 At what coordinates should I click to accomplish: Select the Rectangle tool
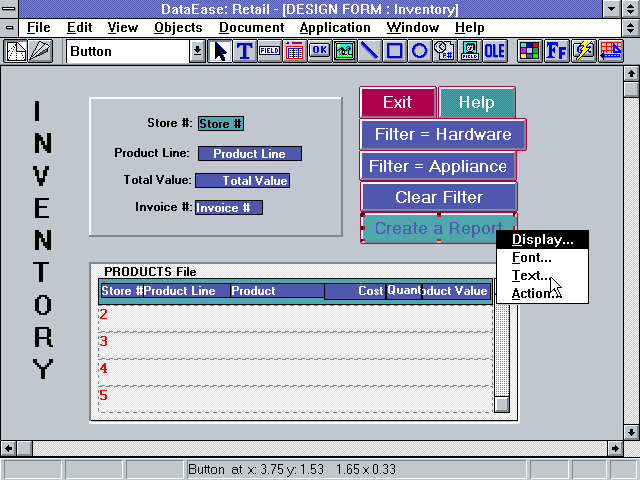[x=394, y=51]
